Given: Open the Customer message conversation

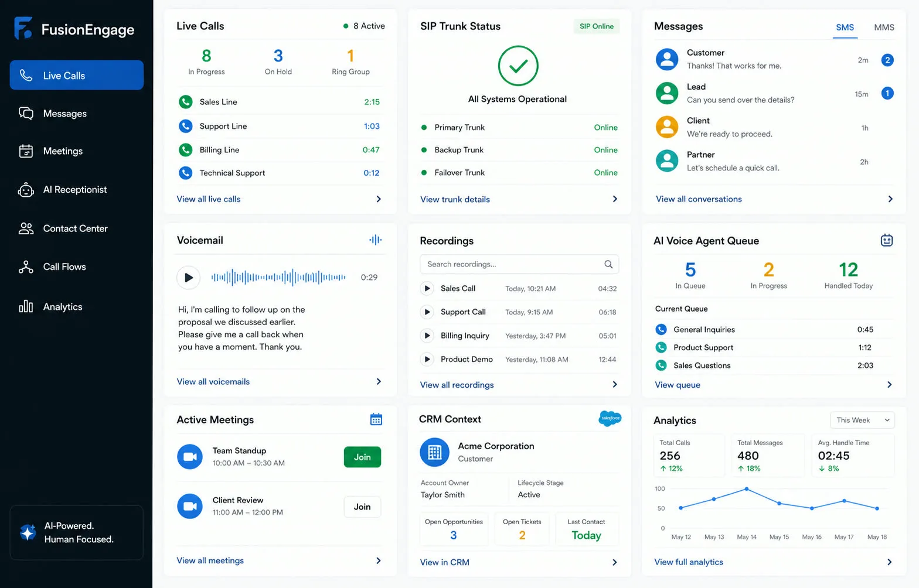Looking at the screenshot, I should tap(774, 59).
